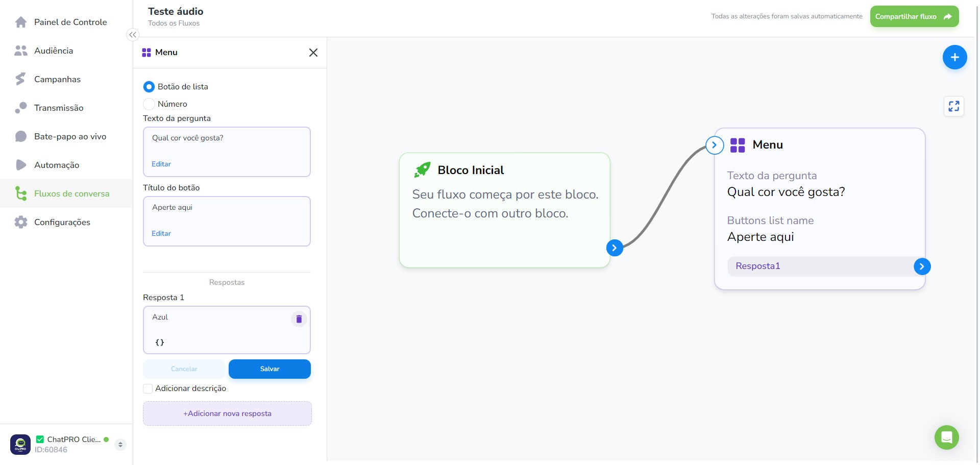Click the Salvar button

pyautogui.click(x=269, y=369)
